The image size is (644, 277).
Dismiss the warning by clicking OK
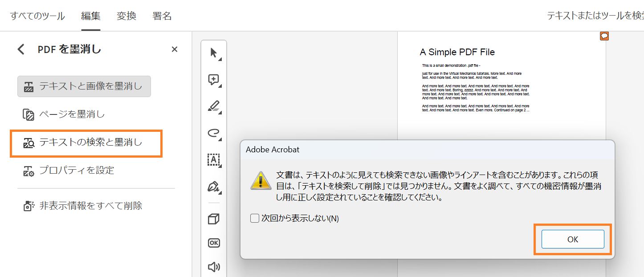pos(572,239)
